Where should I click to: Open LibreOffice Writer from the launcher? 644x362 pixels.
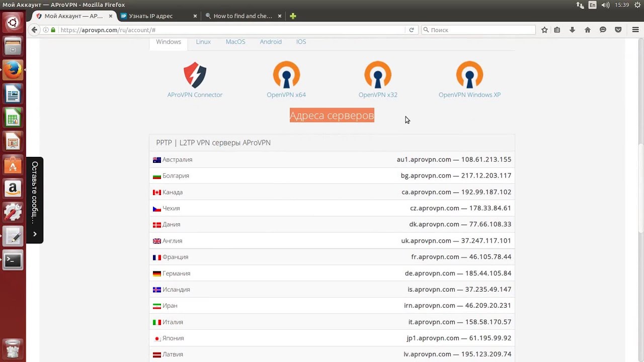(x=13, y=94)
